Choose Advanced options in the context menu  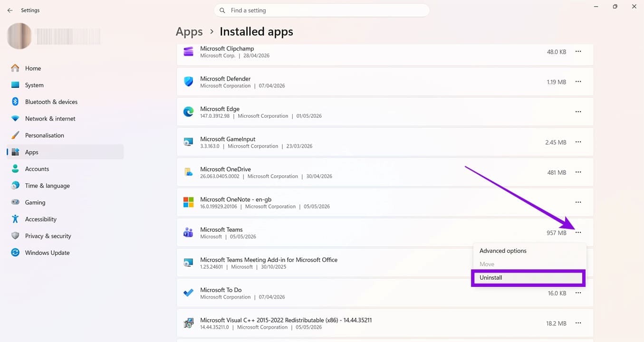529,251
